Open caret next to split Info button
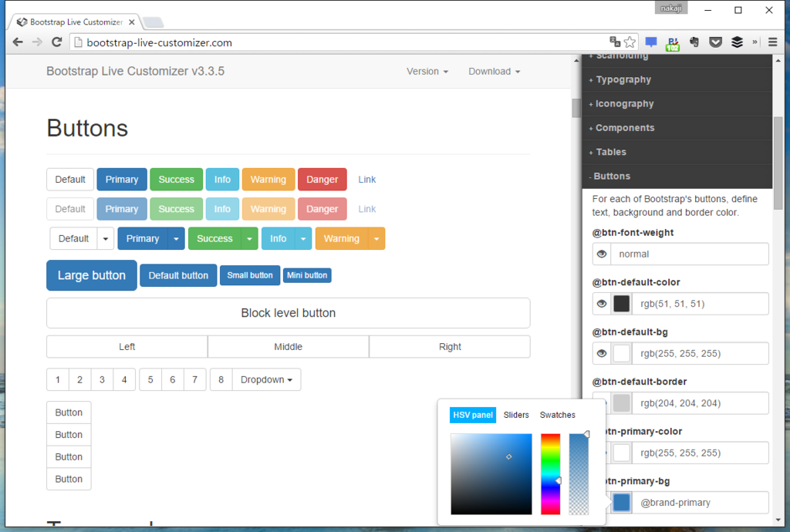Screen dimensions: 790x532 coord(302,238)
